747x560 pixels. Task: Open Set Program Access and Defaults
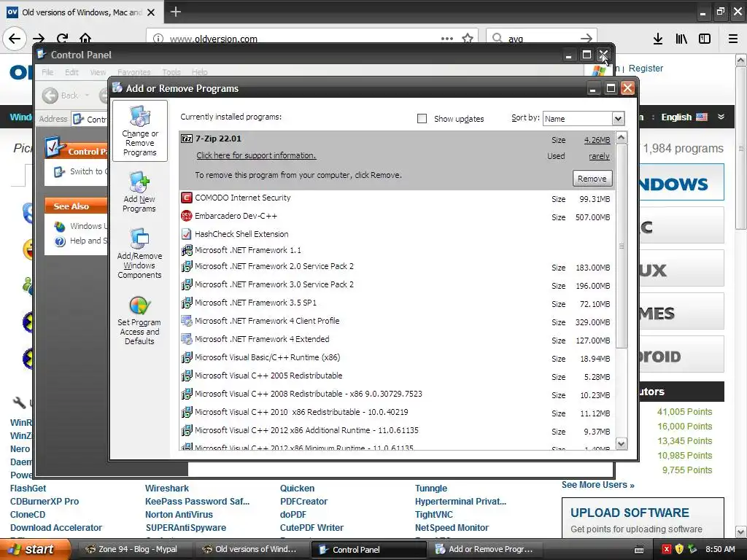139,320
